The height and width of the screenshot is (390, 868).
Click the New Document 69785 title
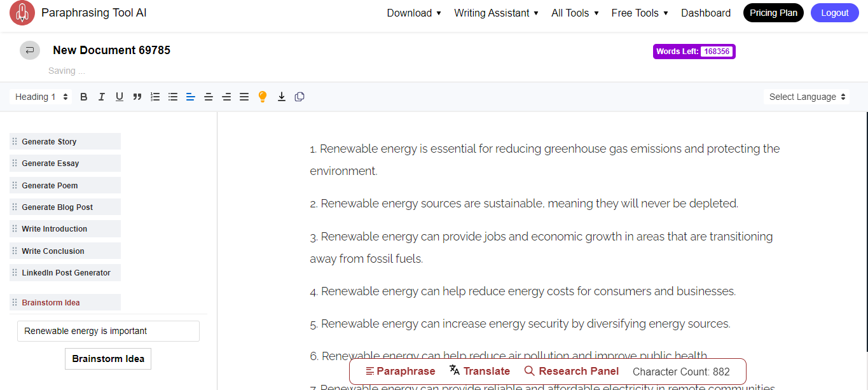[x=111, y=50]
